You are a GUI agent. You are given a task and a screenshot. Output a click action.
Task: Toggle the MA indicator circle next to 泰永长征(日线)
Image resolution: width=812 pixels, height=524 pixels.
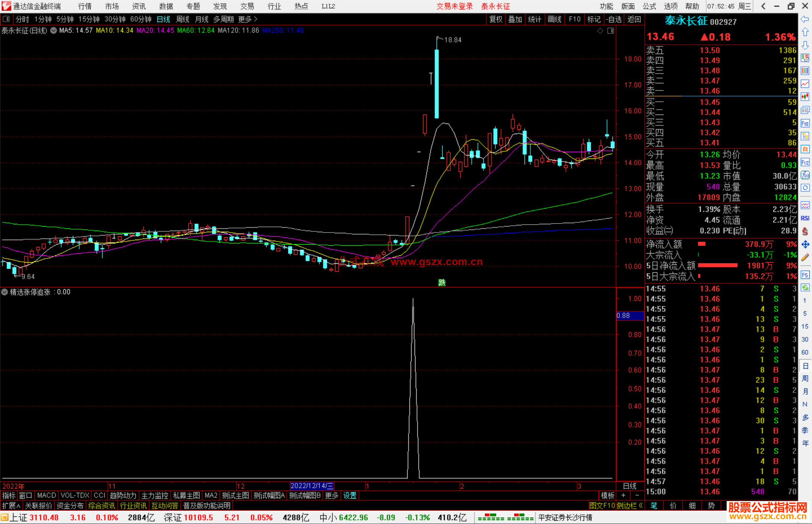pos(54,30)
